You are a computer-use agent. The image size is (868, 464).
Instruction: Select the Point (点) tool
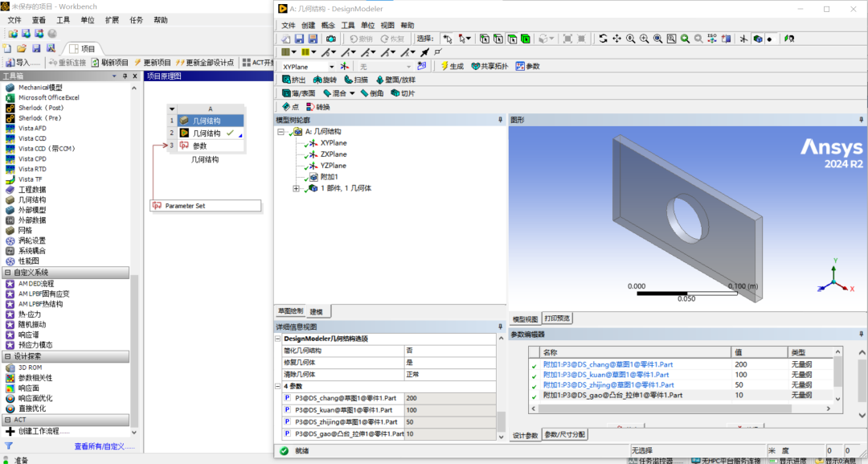pyautogui.click(x=291, y=107)
